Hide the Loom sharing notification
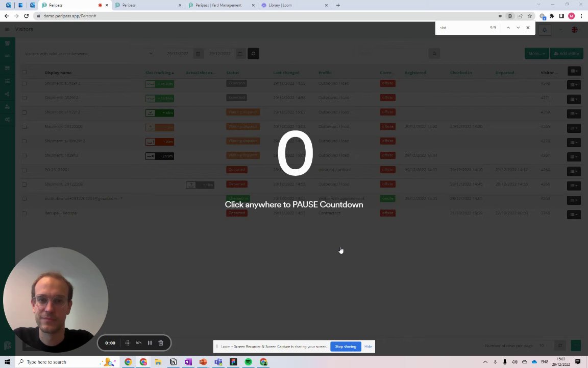Screen dimensions: 588x368 (x=368, y=347)
